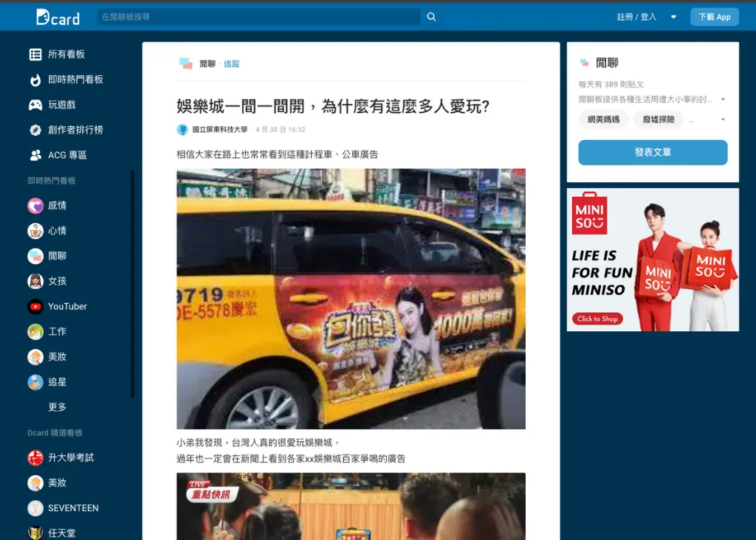Image resolution: width=756 pixels, height=540 pixels.
Task: Go to 玩遊戲 in the sidebar
Action: (62, 105)
